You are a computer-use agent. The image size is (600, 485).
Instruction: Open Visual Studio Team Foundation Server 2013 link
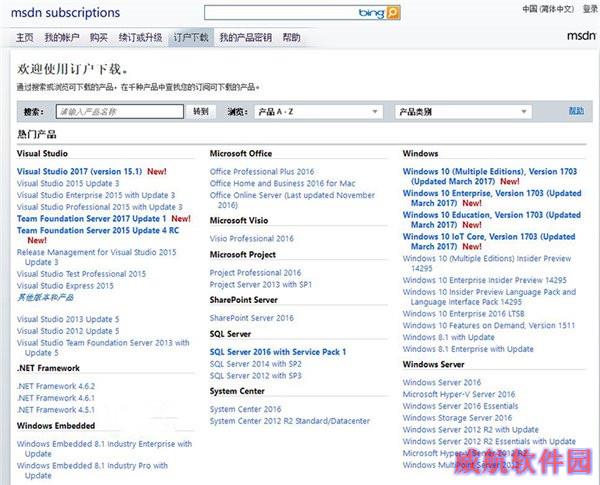click(x=103, y=348)
